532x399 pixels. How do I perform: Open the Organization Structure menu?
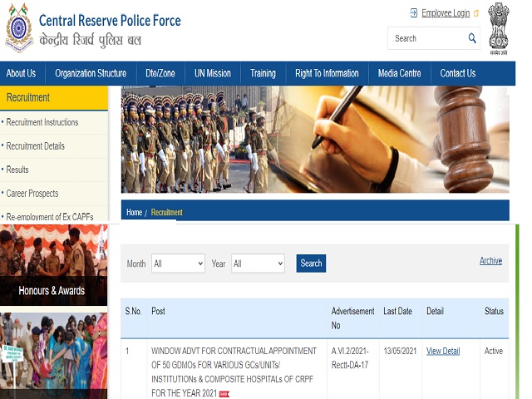pyautogui.click(x=91, y=73)
